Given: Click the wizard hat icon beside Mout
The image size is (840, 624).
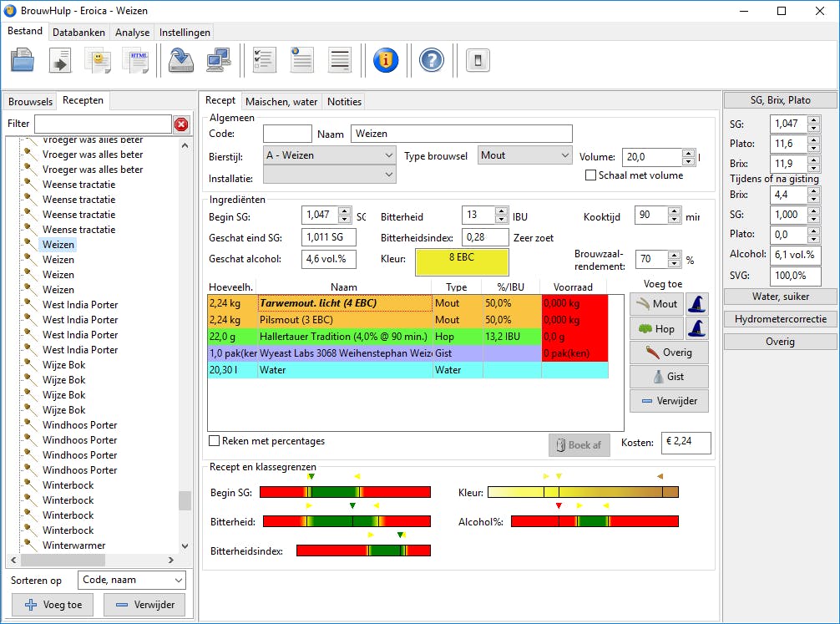Looking at the screenshot, I should point(696,305).
